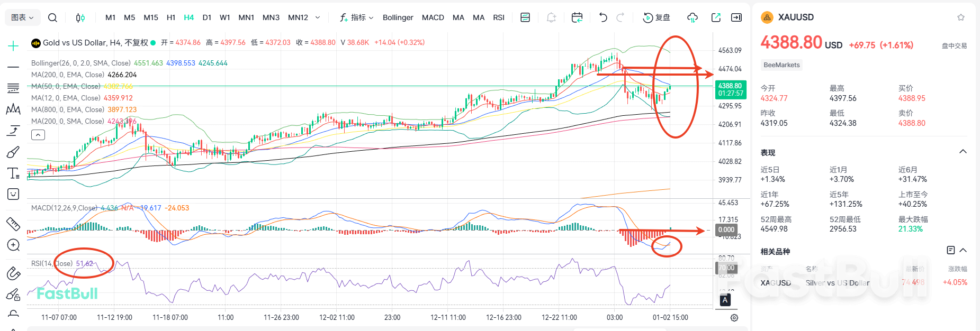Open the candlestick chart style selector
Screen dimensions: 980x331
coord(80,17)
